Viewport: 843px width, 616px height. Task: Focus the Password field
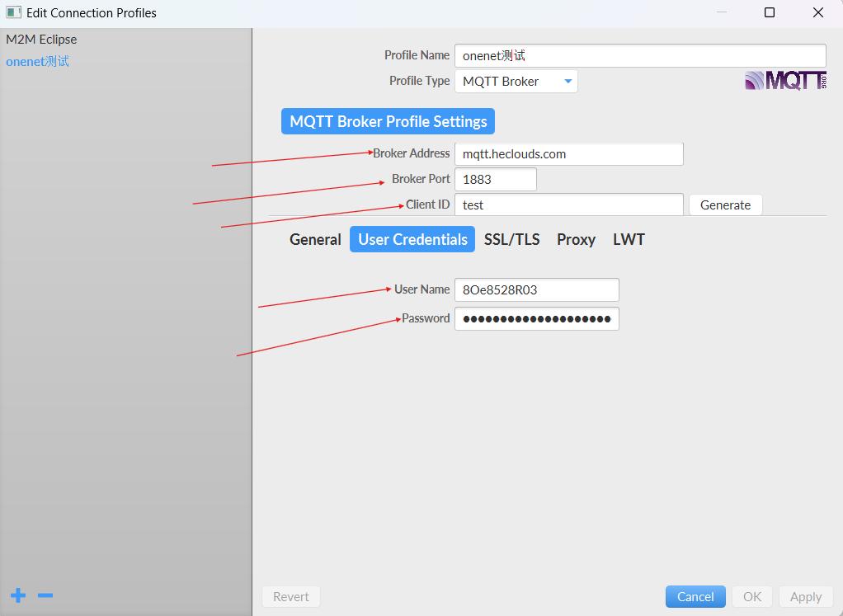[x=536, y=319]
